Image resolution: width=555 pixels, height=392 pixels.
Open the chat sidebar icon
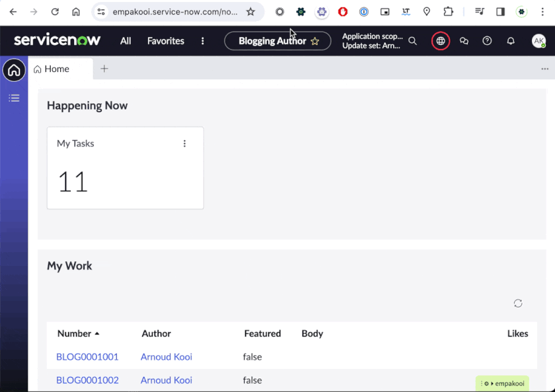coord(464,41)
